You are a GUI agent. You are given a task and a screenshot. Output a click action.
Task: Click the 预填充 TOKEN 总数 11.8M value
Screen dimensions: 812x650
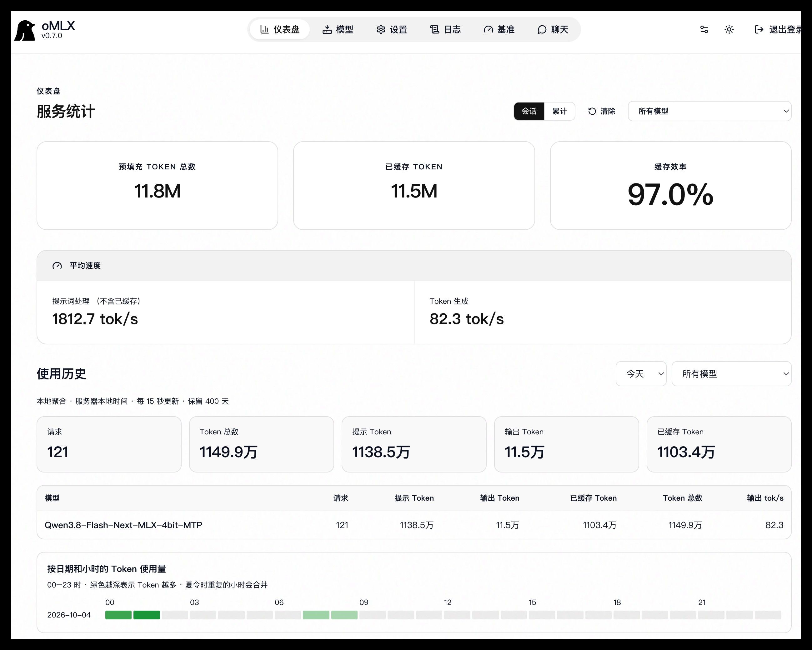[x=158, y=191]
